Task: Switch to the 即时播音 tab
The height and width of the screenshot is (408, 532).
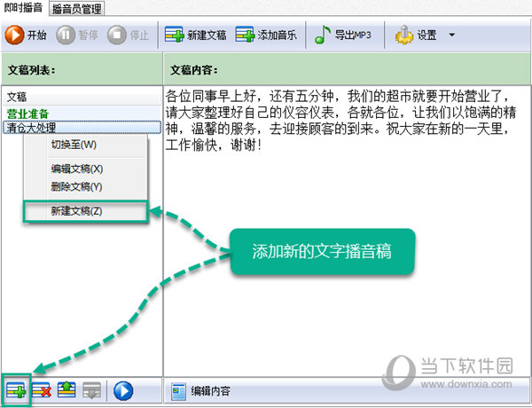Action: click(x=23, y=7)
